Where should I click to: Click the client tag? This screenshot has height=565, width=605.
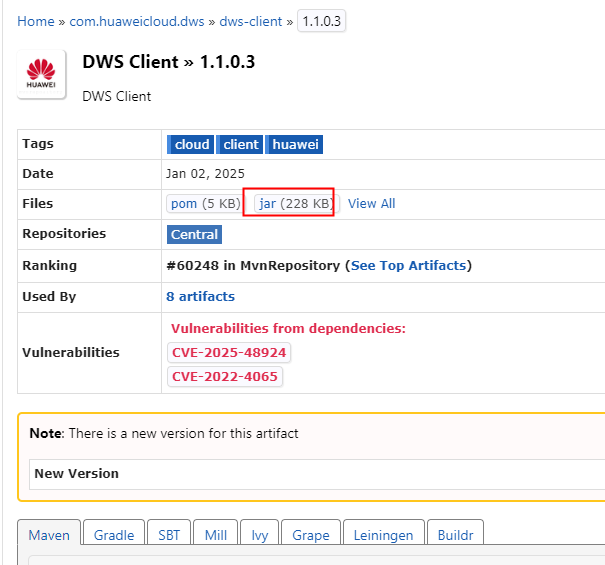click(240, 145)
